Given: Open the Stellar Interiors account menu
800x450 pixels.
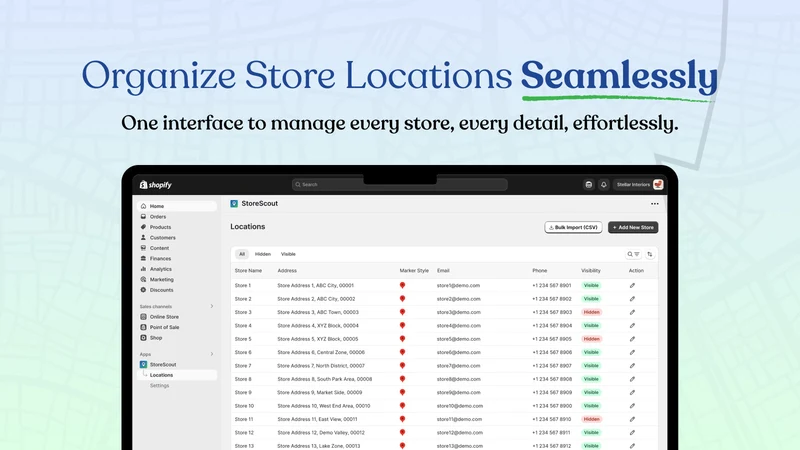Looking at the screenshot, I should 639,185.
